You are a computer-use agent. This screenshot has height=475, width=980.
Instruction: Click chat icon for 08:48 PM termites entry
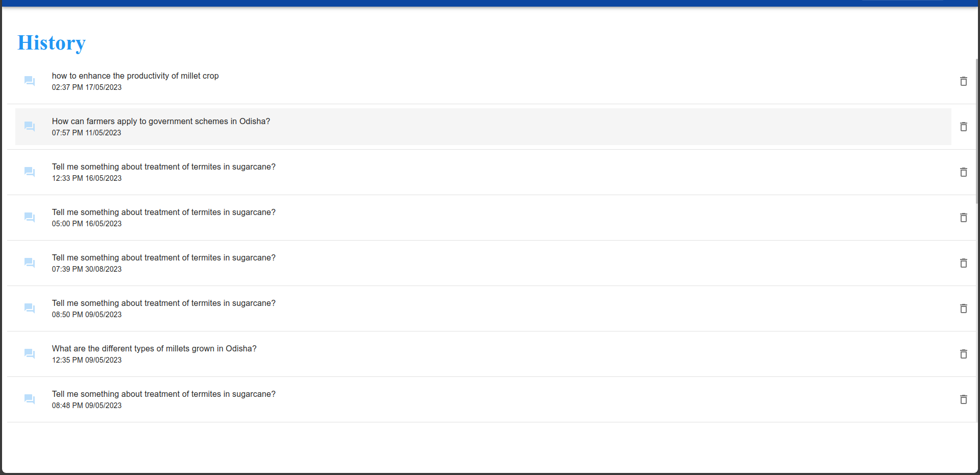tap(30, 399)
